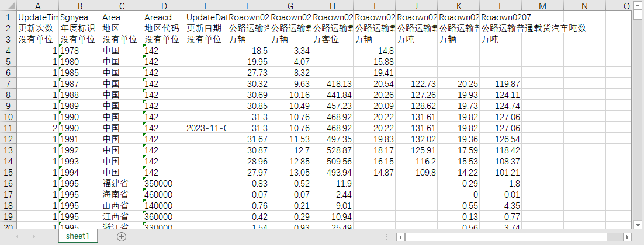
Task: Click the horizontal scrollbar left arrow
Action: click(x=401, y=237)
